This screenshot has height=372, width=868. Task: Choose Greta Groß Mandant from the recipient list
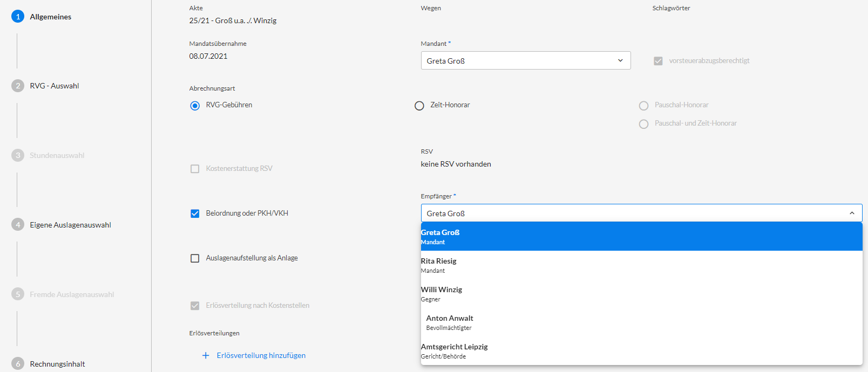pyautogui.click(x=641, y=236)
